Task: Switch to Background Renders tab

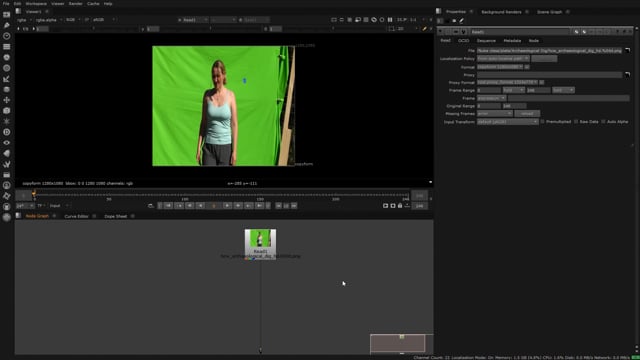Action: click(x=501, y=12)
